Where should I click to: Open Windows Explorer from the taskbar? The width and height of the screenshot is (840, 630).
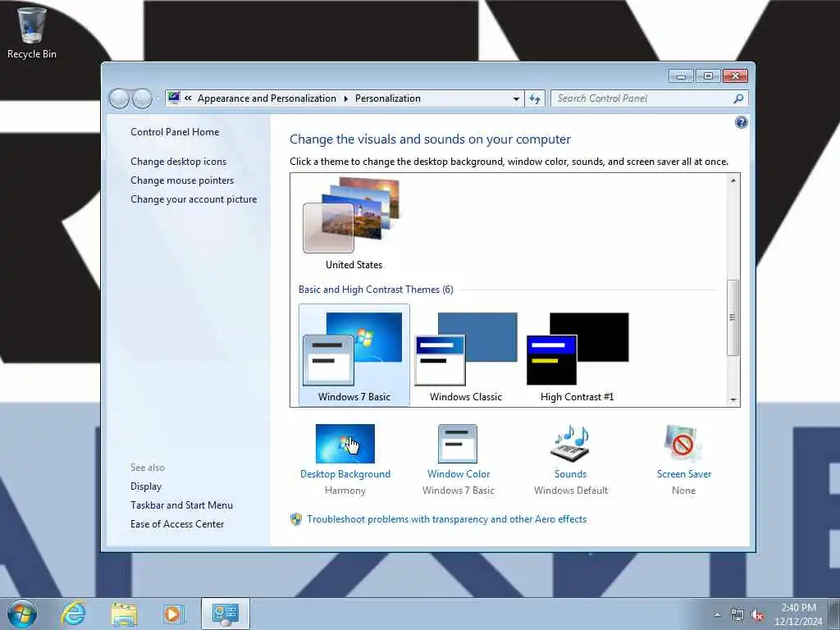pyautogui.click(x=124, y=614)
